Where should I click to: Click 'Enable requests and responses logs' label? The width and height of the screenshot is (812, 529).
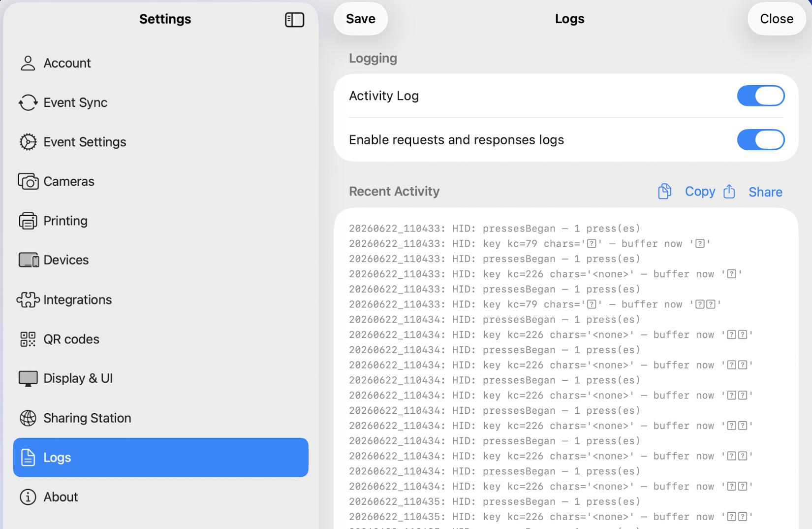[456, 140]
